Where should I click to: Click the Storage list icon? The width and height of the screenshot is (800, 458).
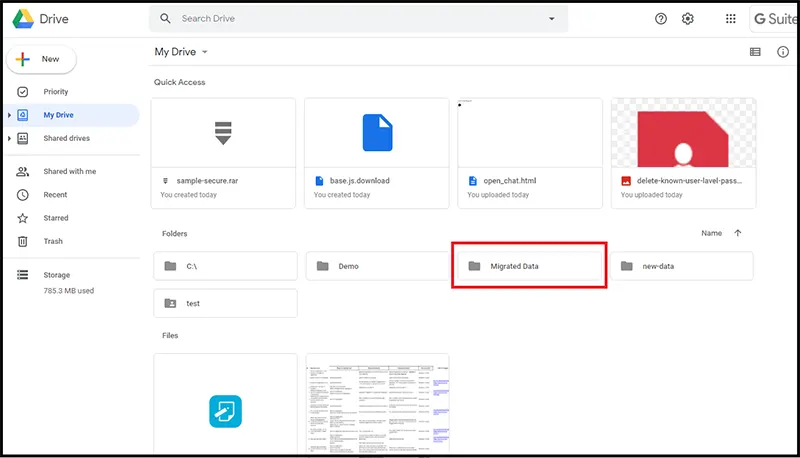(22, 275)
